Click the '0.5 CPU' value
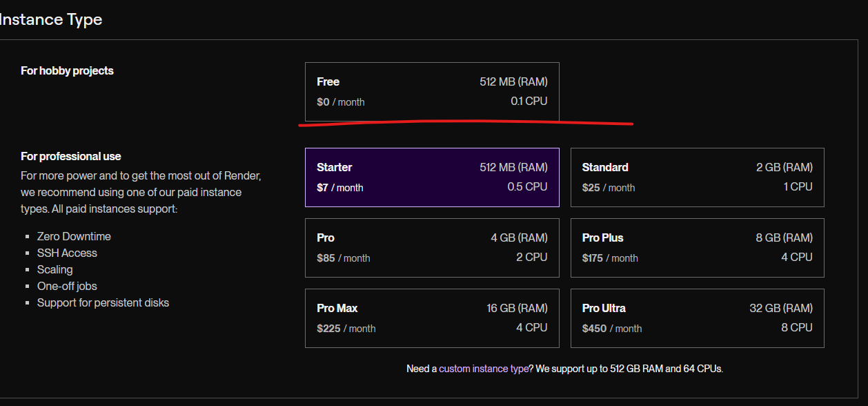 click(528, 186)
